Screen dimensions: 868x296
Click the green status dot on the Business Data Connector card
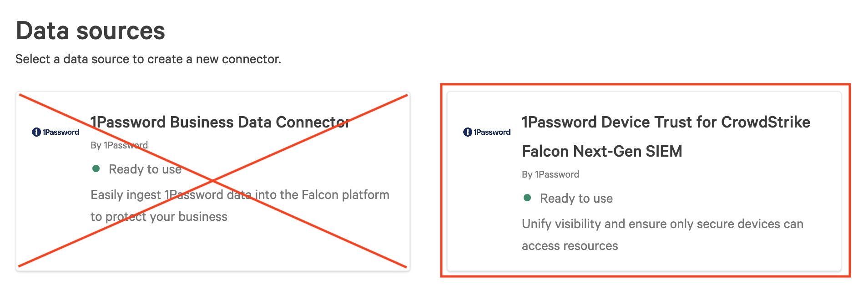click(96, 169)
